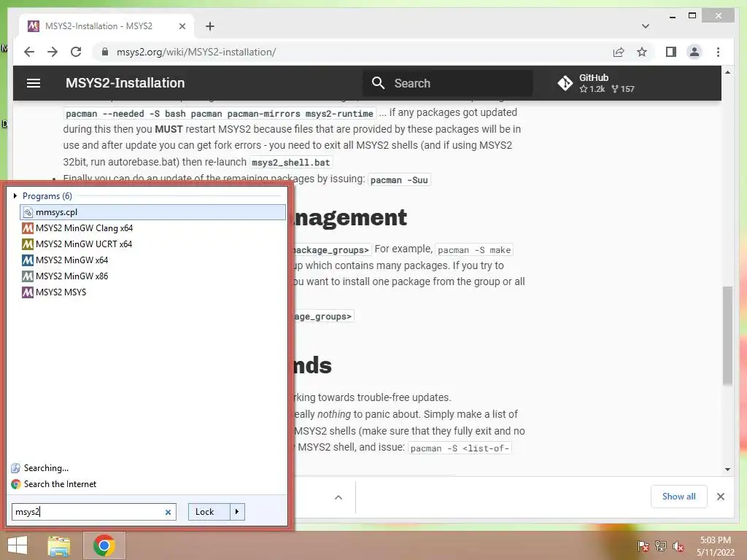Click the taskbar clock and date
The width and height of the screenshot is (747, 560).
coord(716,546)
